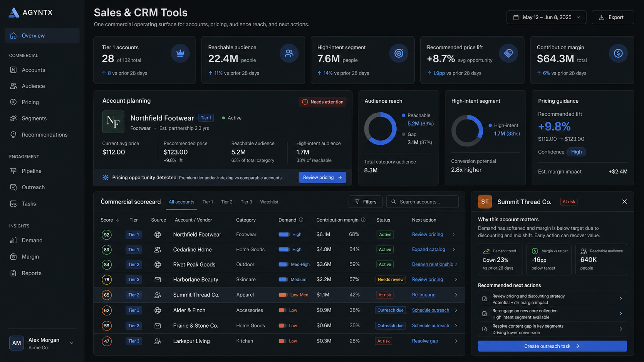Click the Northfield Footwear High demand bar

[x=284, y=234]
